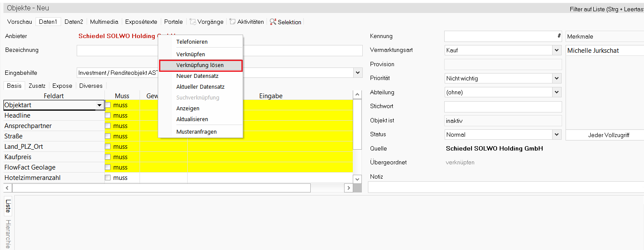Open the Priorität dropdown list

tap(557, 79)
